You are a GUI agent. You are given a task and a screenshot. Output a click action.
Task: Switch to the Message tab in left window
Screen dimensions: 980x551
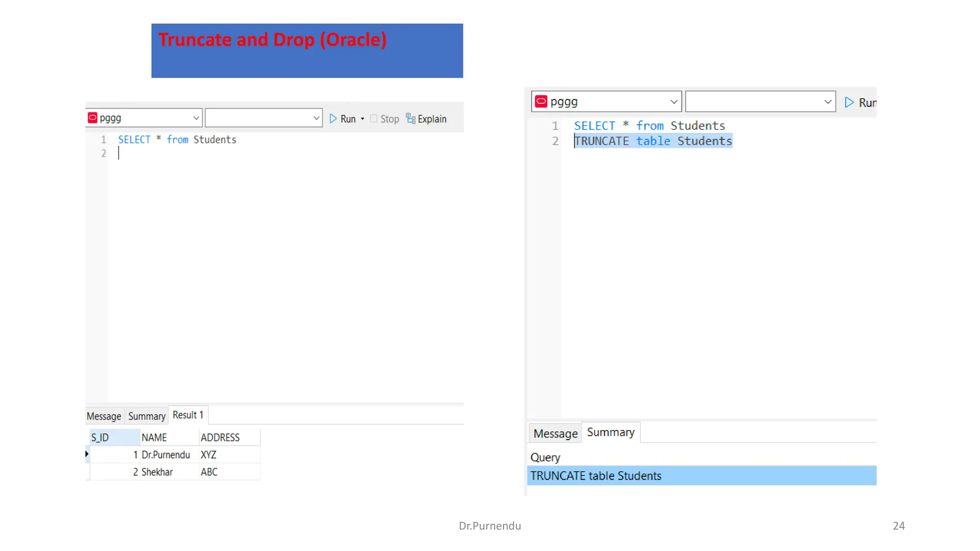coord(104,416)
